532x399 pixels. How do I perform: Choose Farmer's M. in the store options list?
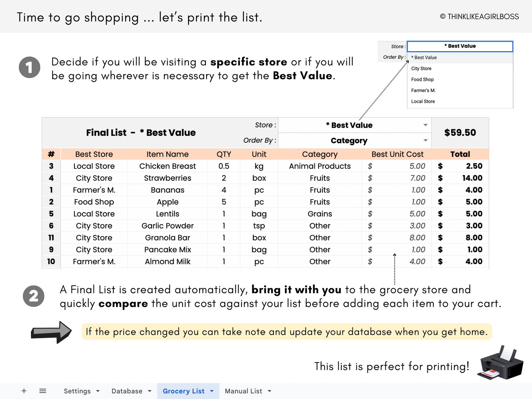click(423, 90)
